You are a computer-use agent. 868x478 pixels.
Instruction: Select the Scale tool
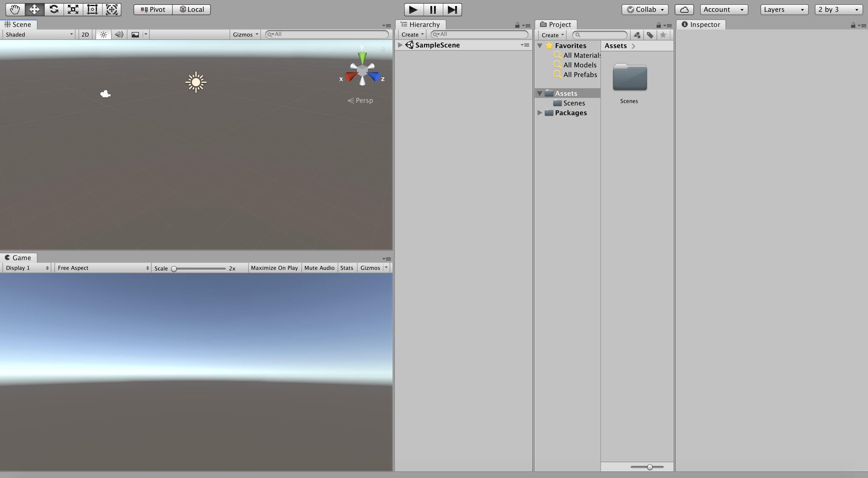click(x=73, y=9)
